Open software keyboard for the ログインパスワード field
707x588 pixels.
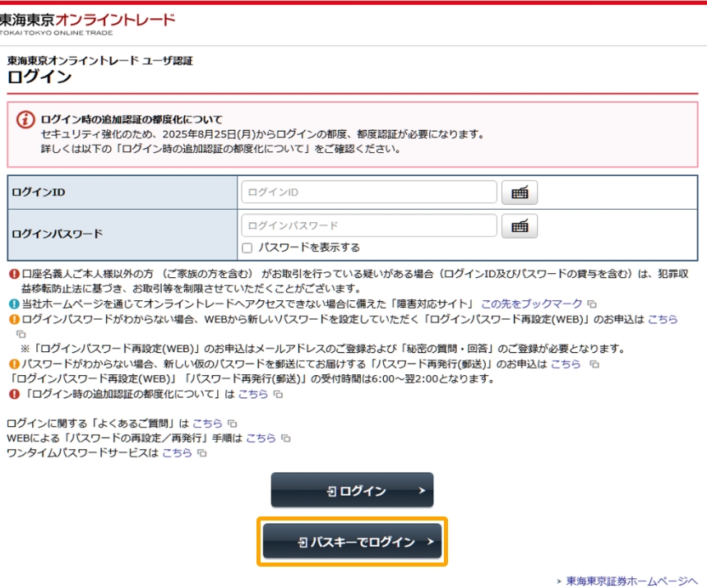519,225
